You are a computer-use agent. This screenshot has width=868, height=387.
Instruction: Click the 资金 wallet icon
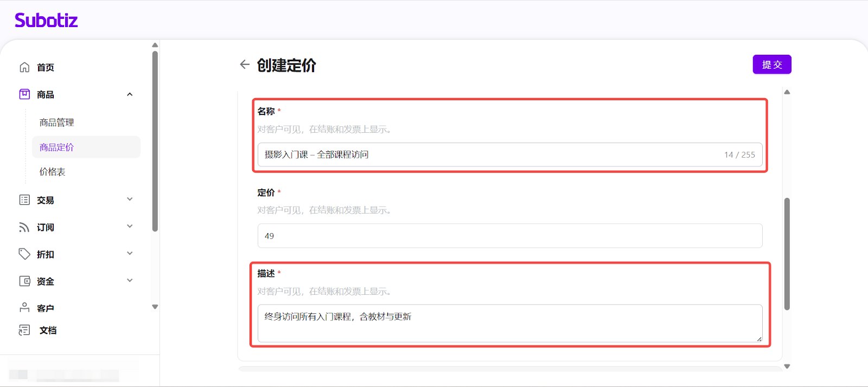coord(24,281)
